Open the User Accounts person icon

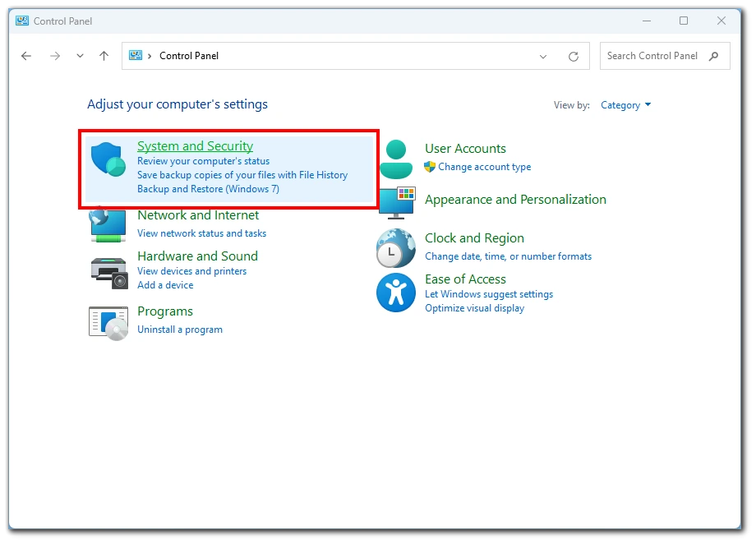[x=396, y=159]
